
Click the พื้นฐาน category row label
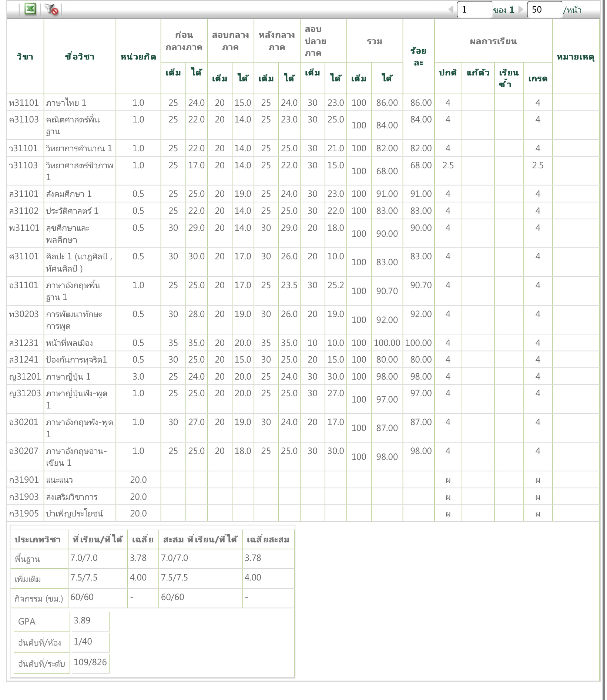27,559
